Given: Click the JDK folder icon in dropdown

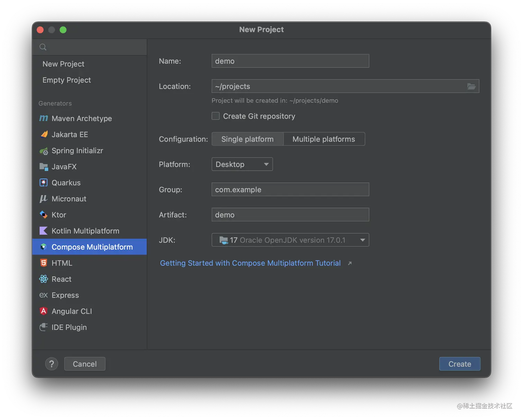Looking at the screenshot, I should (x=224, y=240).
